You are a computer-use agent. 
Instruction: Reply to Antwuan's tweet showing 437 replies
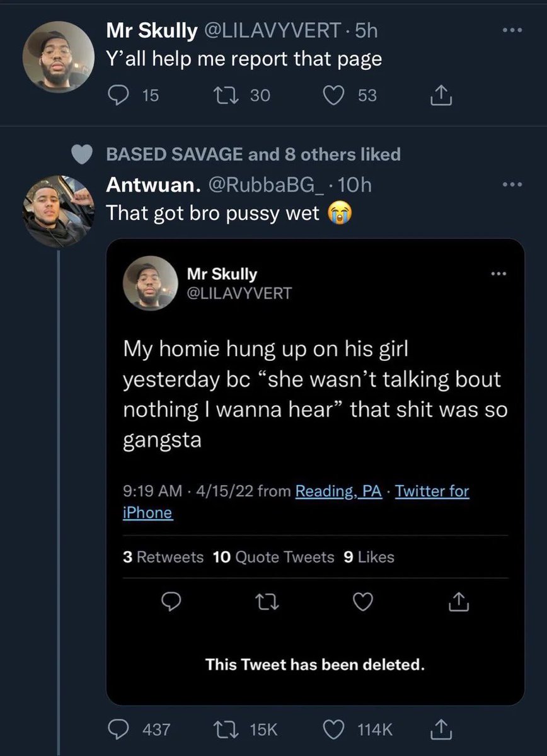tap(117, 730)
